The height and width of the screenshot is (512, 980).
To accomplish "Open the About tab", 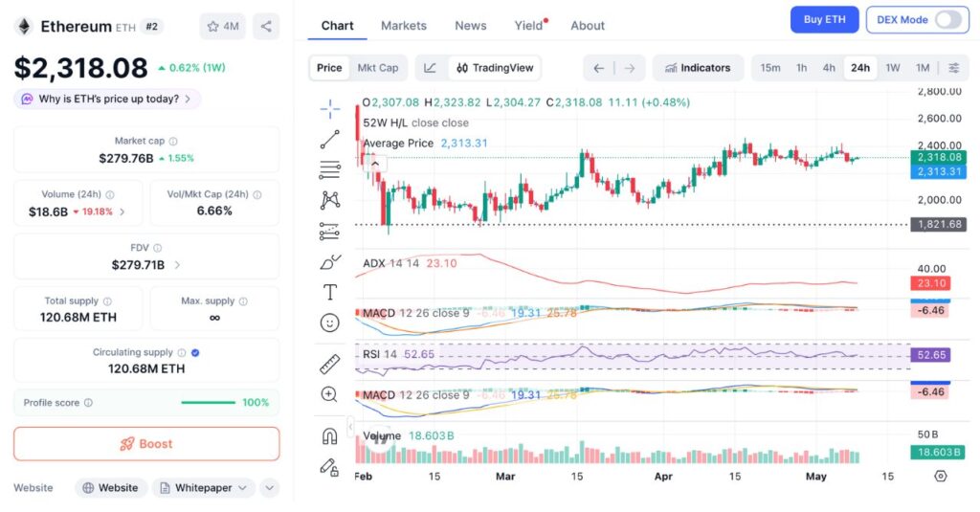I will coord(588,26).
